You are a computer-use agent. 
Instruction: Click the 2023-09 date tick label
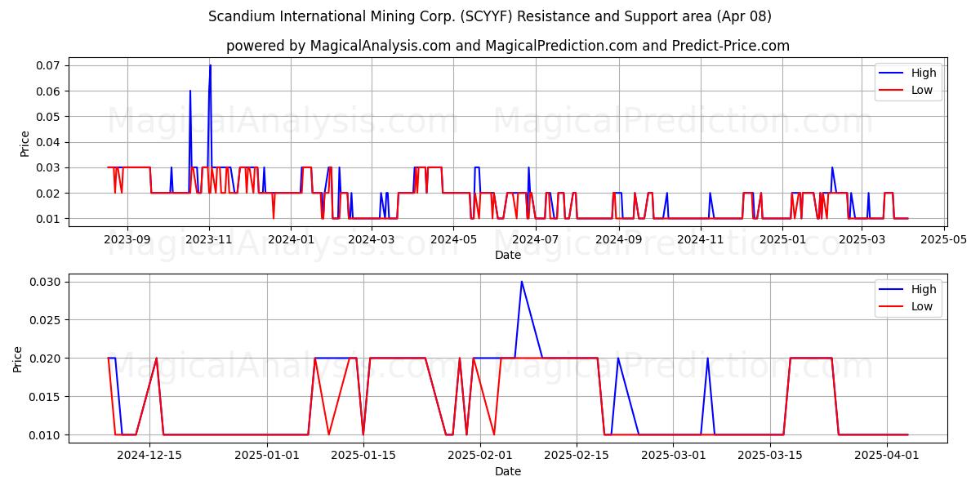[127, 239]
